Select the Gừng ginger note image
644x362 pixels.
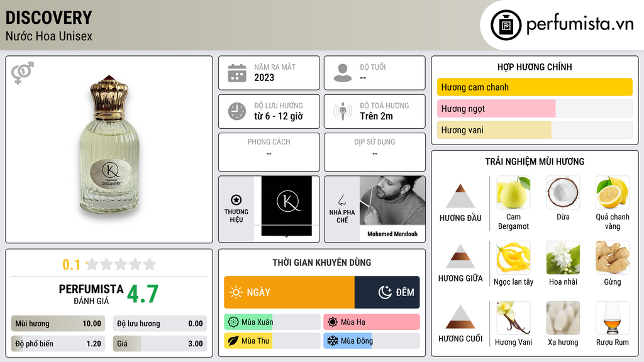pyautogui.click(x=613, y=257)
